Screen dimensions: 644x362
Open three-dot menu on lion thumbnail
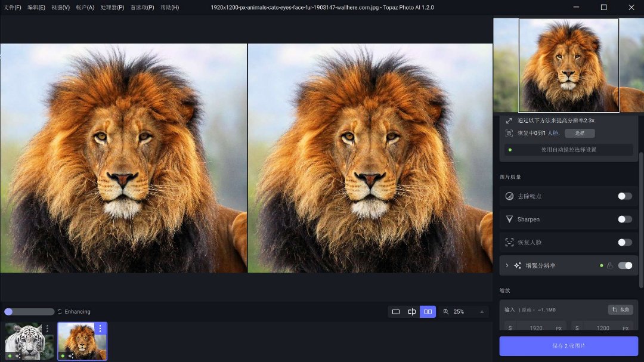pos(100,329)
